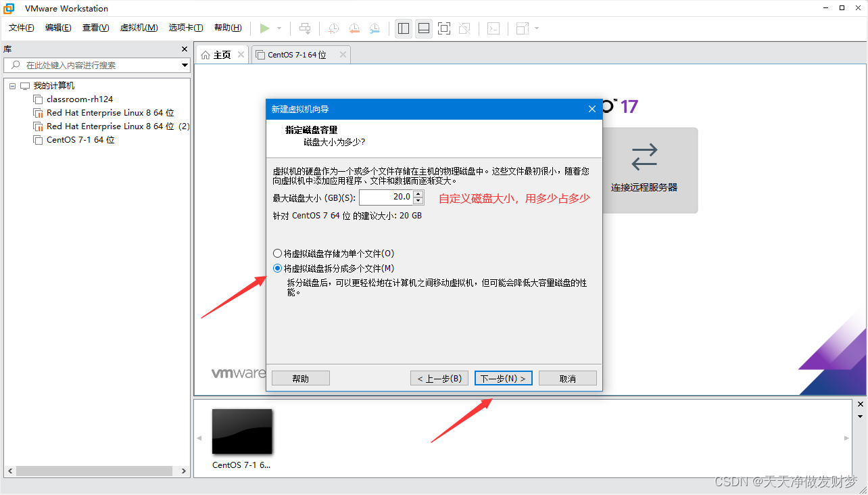The height and width of the screenshot is (495, 868).
Task: Open the power options dropdown arrow
Action: click(279, 28)
